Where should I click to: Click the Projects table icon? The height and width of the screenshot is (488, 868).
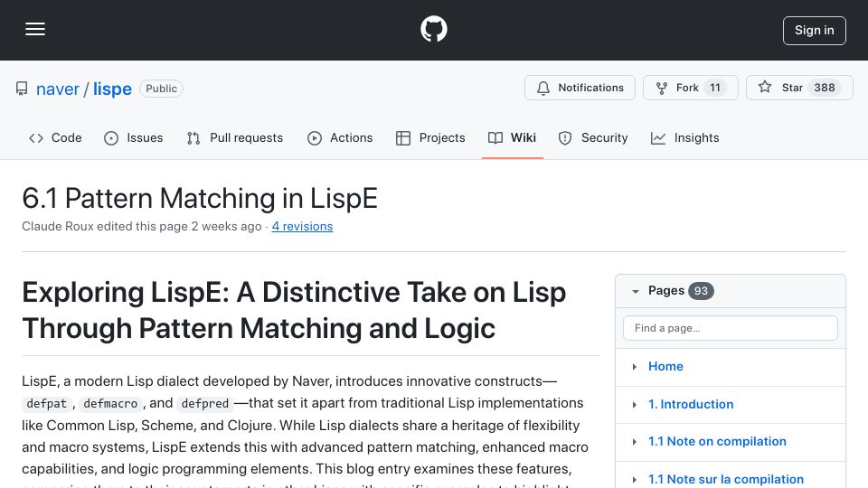pos(403,138)
